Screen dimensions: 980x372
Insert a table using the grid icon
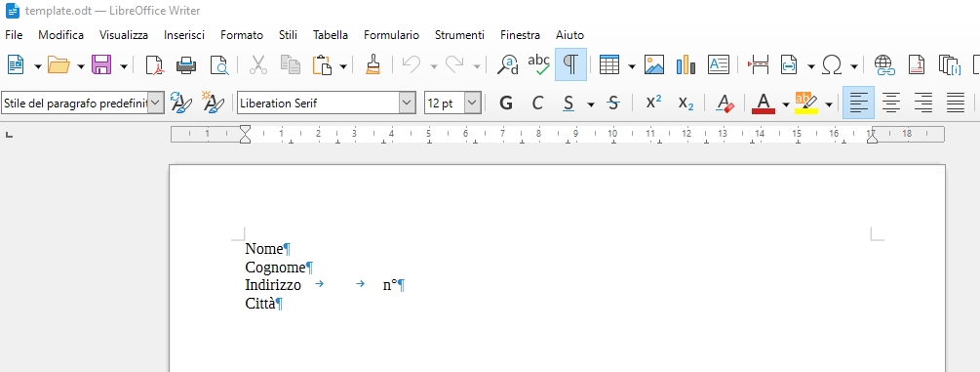(609, 64)
